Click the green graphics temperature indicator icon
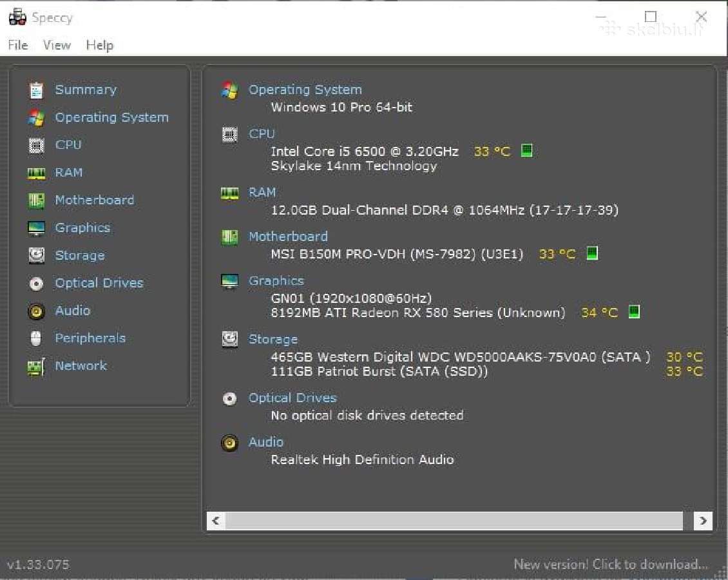Viewport: 728px width, 580px height. (x=634, y=311)
